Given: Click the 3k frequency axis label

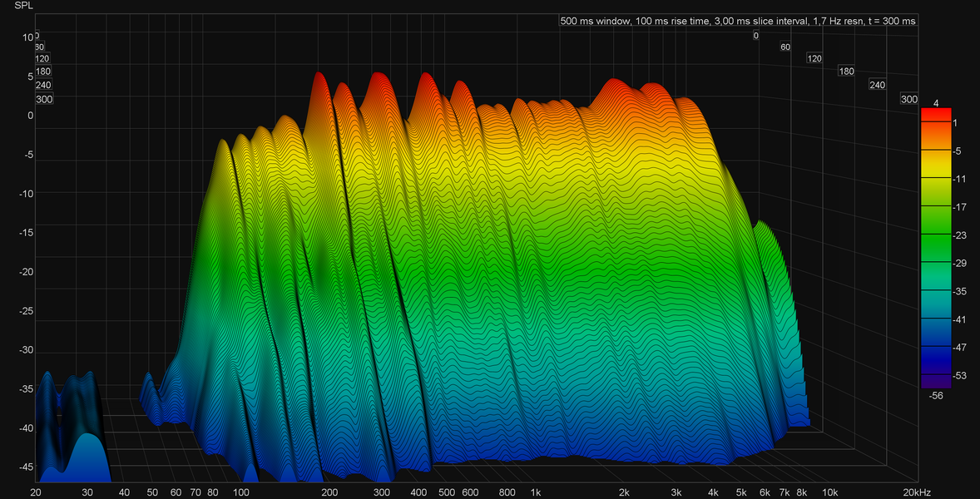Looking at the screenshot, I should click(x=676, y=492).
